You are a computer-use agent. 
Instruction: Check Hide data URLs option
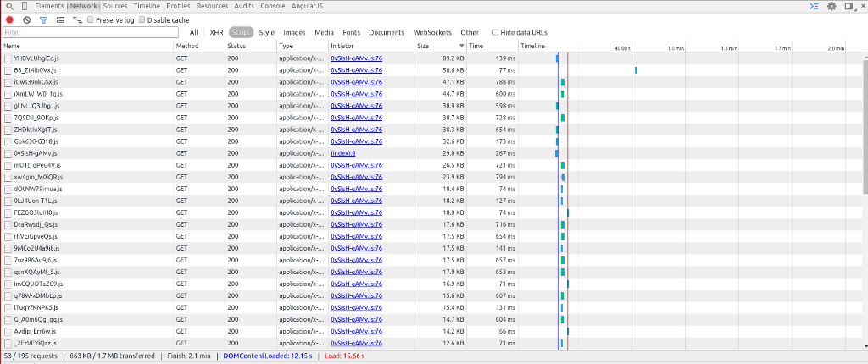coord(495,33)
